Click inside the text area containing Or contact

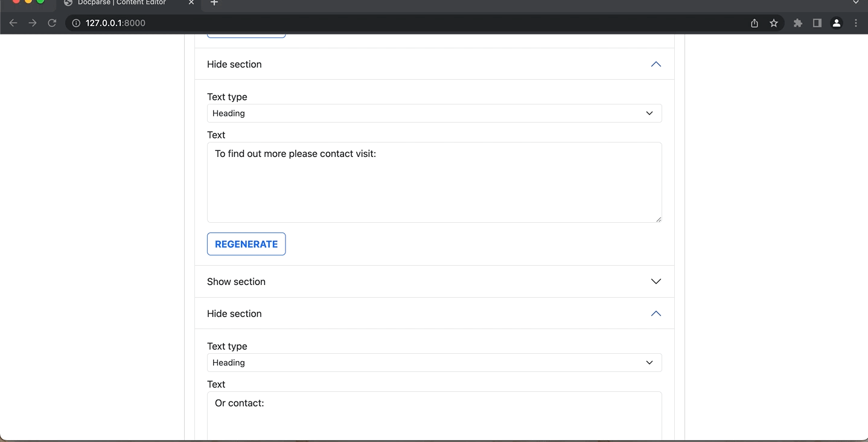tap(434, 411)
